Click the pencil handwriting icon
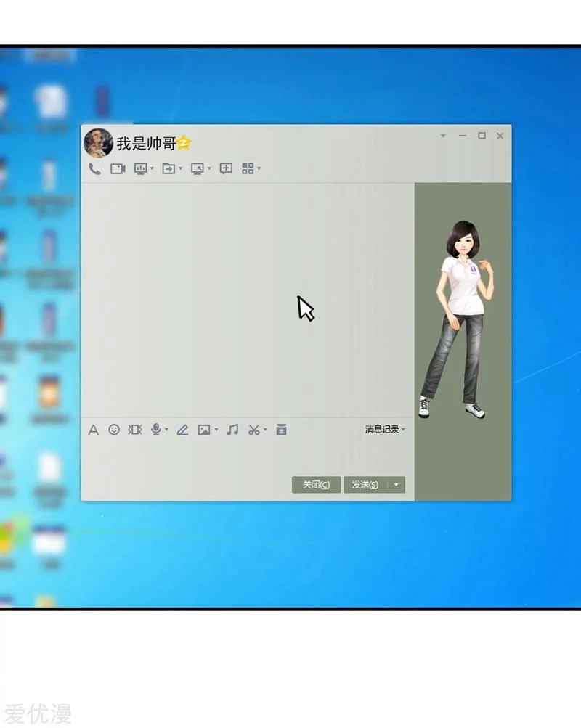Screen dimensions: 581x728 (182, 430)
